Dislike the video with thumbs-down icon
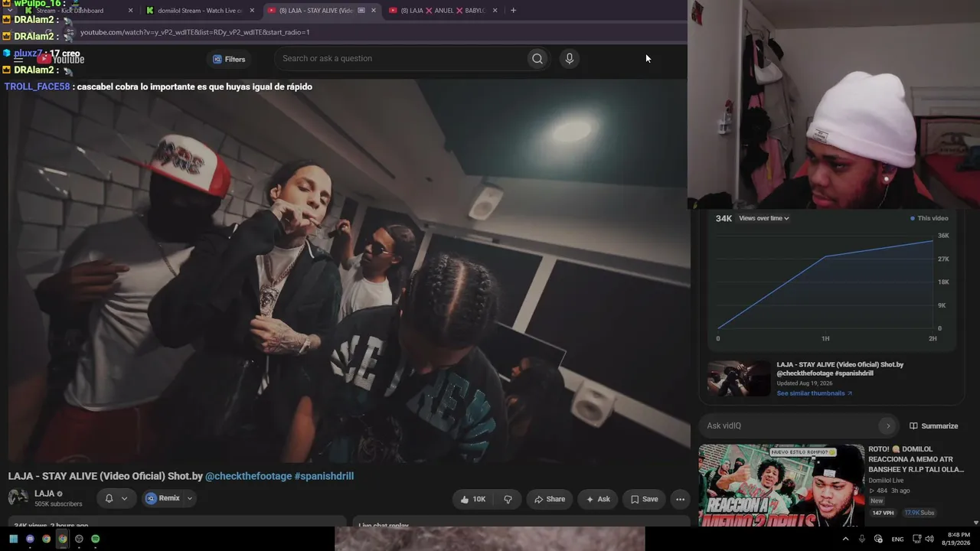The height and width of the screenshot is (551, 980). coord(508,499)
